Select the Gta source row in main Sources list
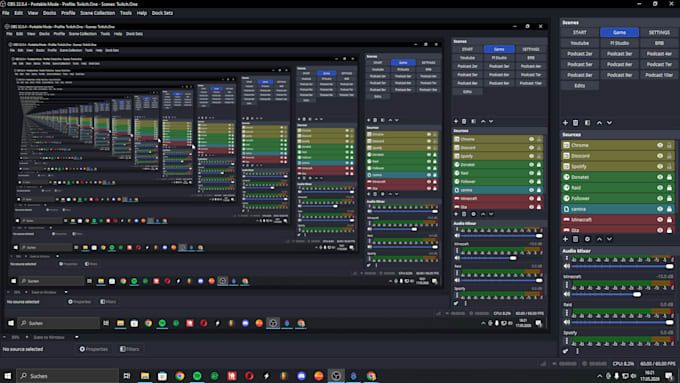Screen dimensions: 680x383 tap(618, 230)
